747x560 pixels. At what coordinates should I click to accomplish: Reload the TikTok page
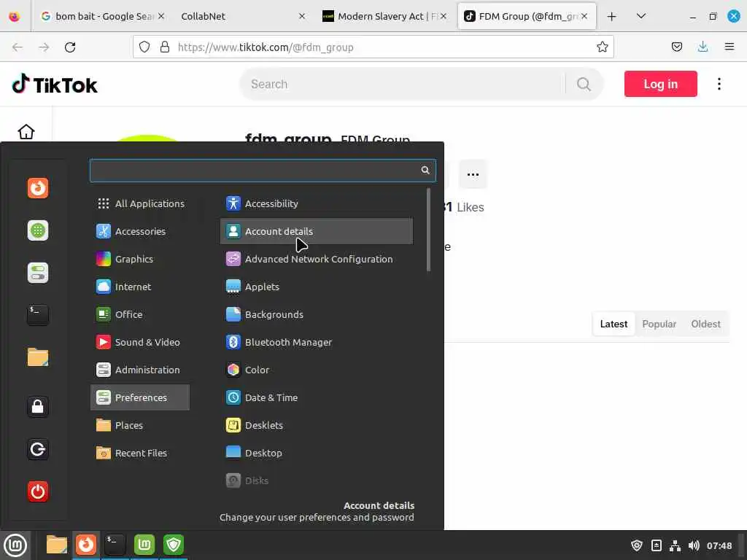(70, 47)
